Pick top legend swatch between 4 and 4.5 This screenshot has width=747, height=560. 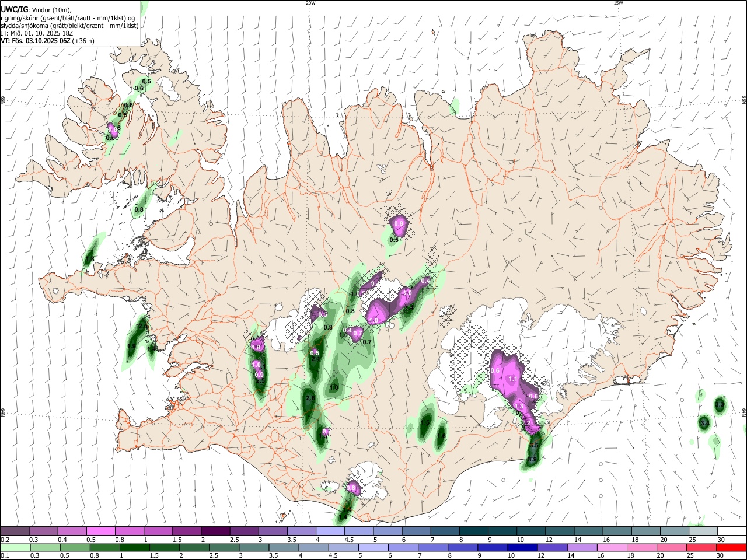coord(329,531)
